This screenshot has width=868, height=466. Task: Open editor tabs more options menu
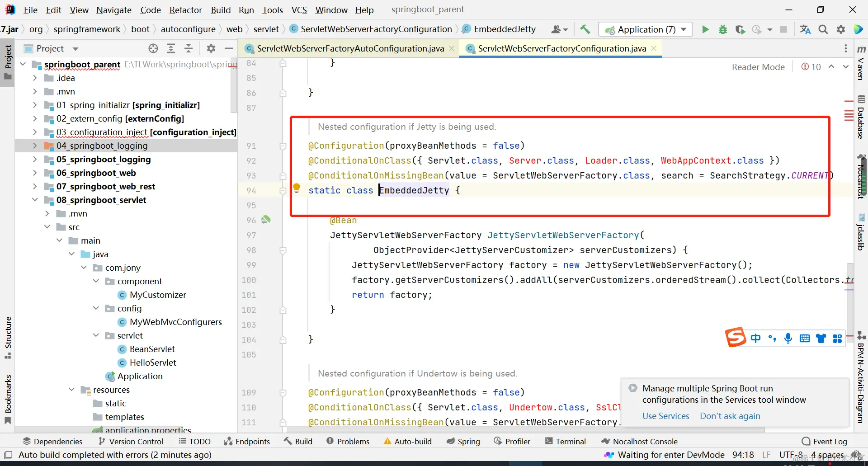(846, 48)
